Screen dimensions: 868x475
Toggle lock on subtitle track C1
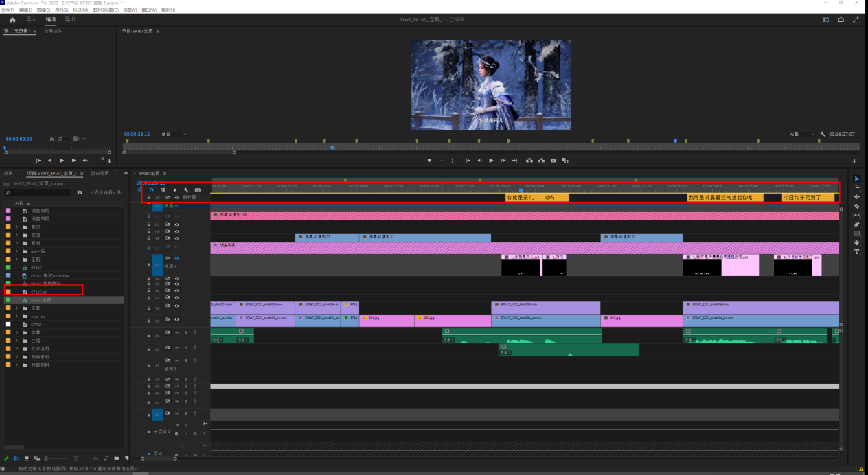pyautogui.click(x=149, y=197)
